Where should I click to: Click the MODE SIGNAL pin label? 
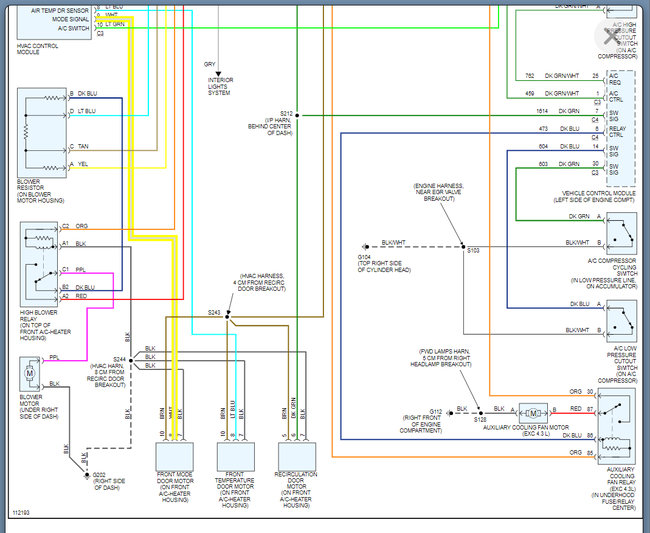[x=70, y=19]
